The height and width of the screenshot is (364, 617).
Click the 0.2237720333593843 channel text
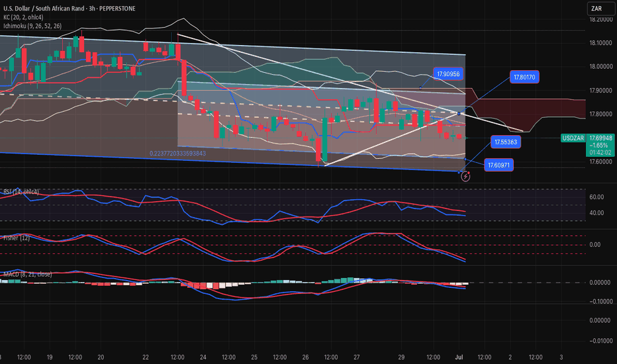177,154
